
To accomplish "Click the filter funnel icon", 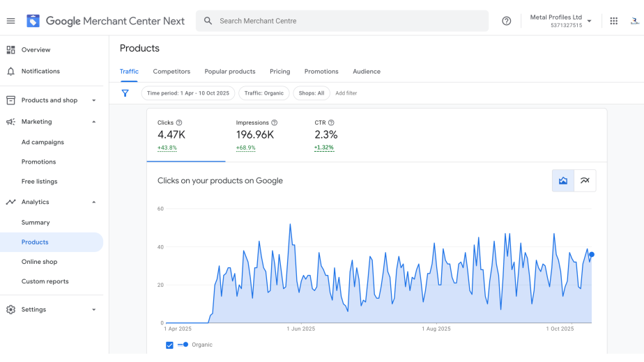I will (x=125, y=93).
